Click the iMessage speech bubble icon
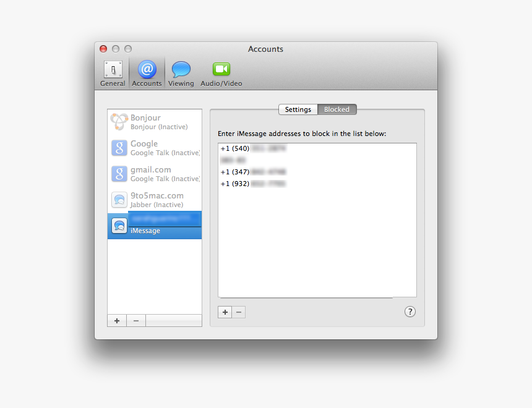The height and width of the screenshot is (408, 532). [x=119, y=226]
